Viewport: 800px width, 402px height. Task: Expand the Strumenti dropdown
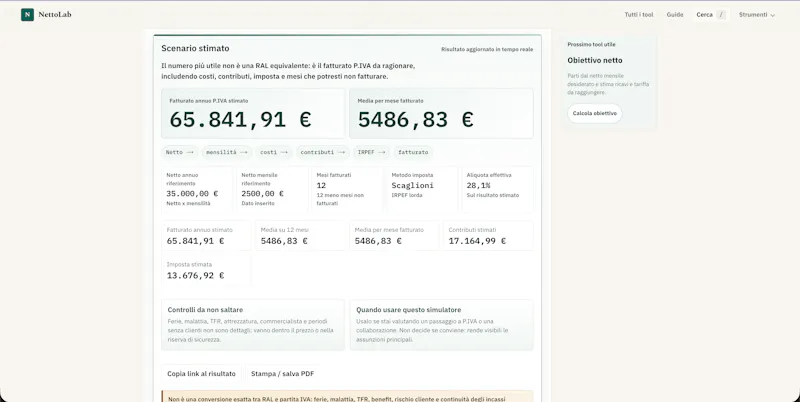[757, 15]
